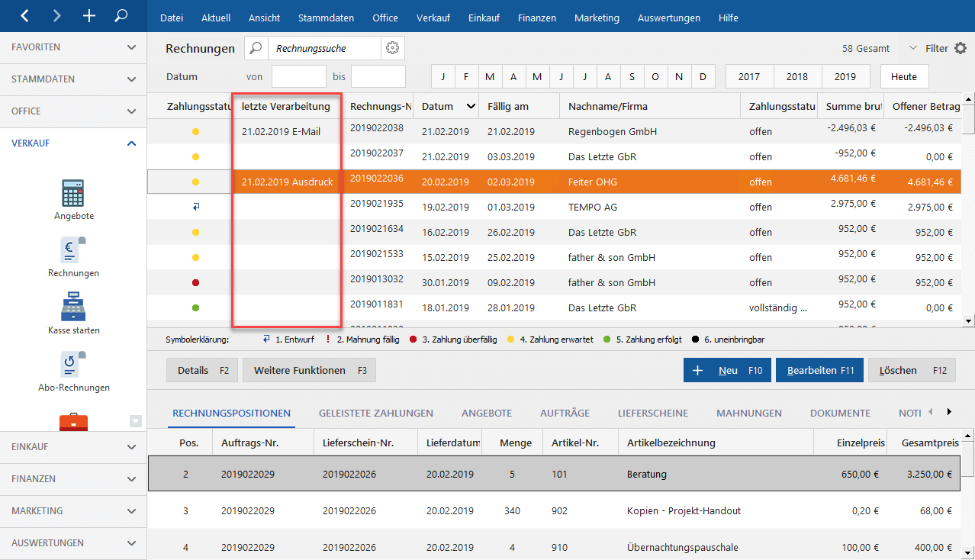975x560 pixels.
Task: Switch to the GELEISTETE ZAHLUNGEN tab
Action: point(375,413)
